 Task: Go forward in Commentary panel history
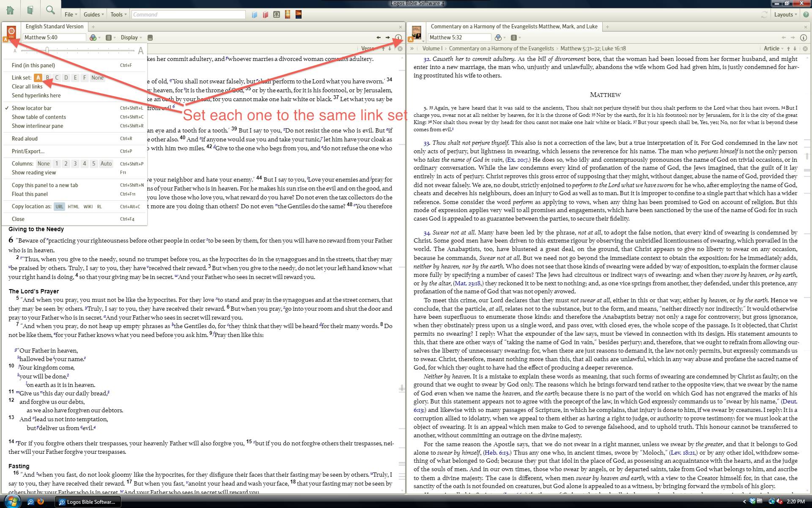tap(793, 38)
